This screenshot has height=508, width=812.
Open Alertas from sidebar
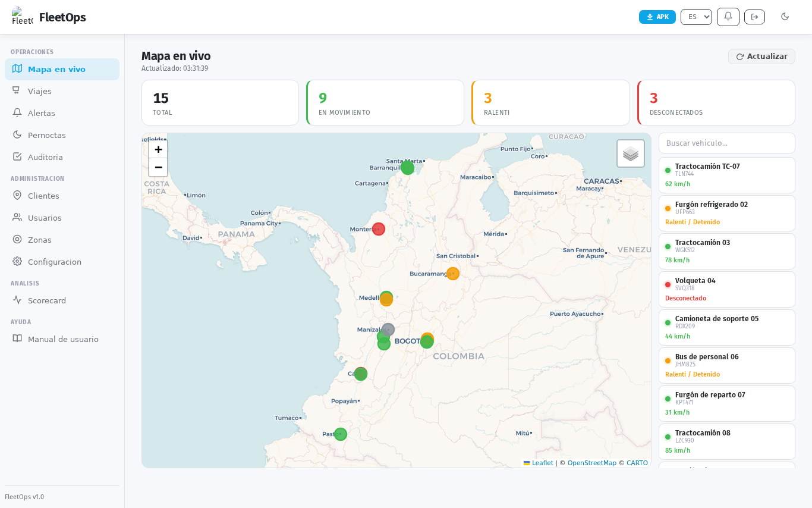62,113
